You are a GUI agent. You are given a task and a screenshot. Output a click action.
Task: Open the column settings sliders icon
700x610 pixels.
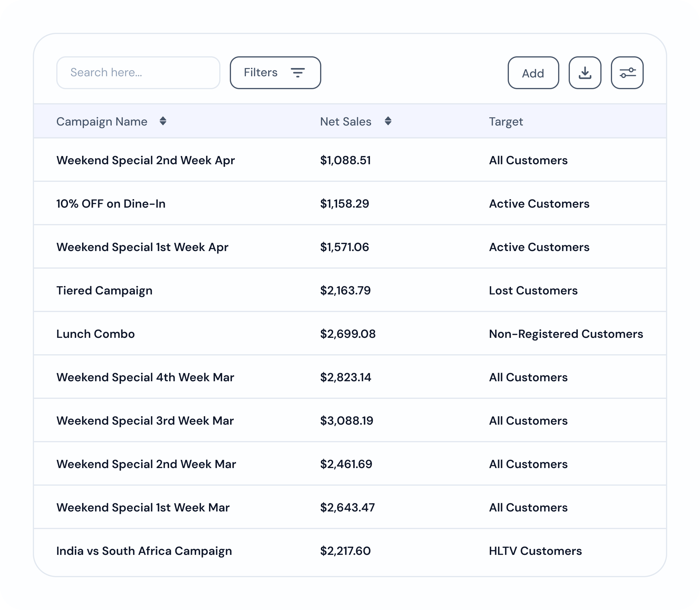pos(627,72)
